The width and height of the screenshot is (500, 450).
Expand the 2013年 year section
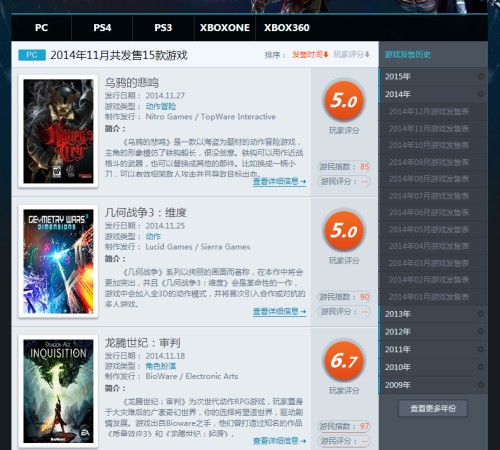[x=433, y=314]
